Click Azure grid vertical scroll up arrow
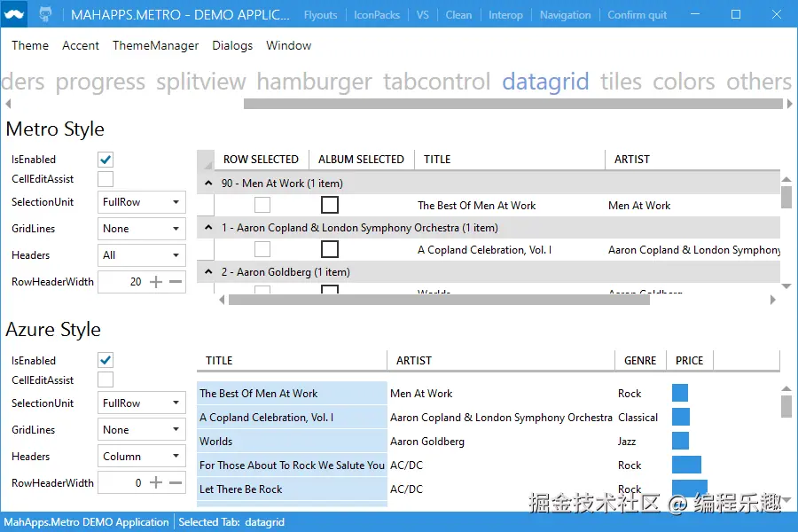798x532 pixels. coord(786,388)
